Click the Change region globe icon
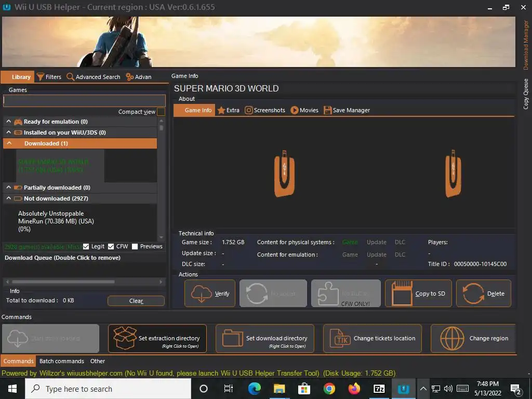Viewport: 532px width, 399px height. pyautogui.click(x=452, y=338)
